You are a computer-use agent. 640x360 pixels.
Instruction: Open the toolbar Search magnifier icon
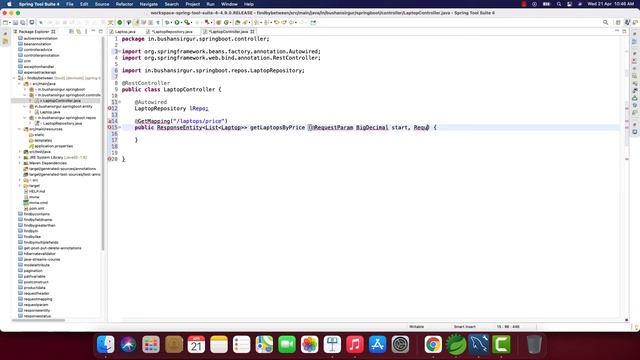(606, 22)
